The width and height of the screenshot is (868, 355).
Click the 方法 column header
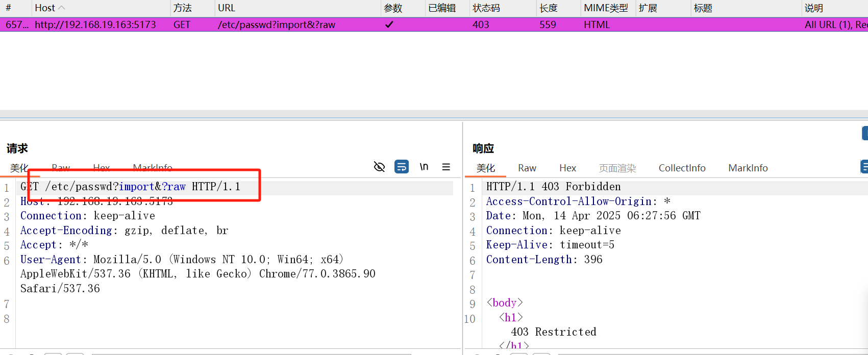[182, 8]
